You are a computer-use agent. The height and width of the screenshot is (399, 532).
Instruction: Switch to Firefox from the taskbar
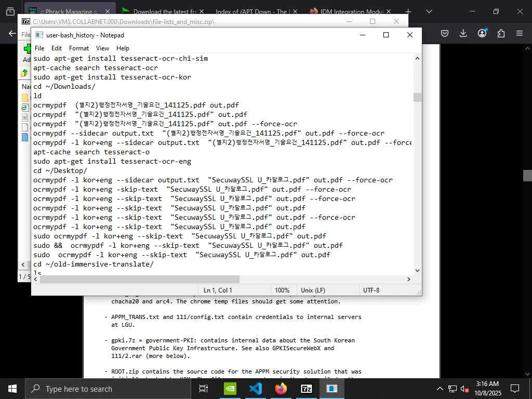281,389
